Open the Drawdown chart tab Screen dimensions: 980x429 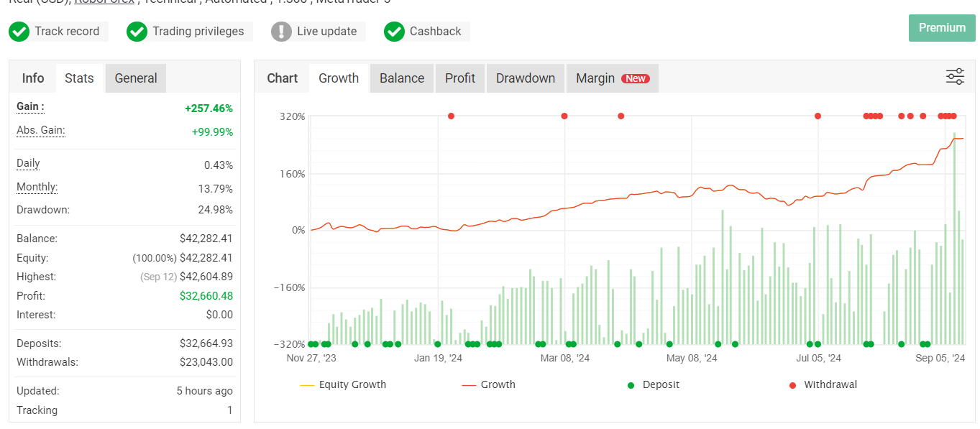pyautogui.click(x=526, y=78)
